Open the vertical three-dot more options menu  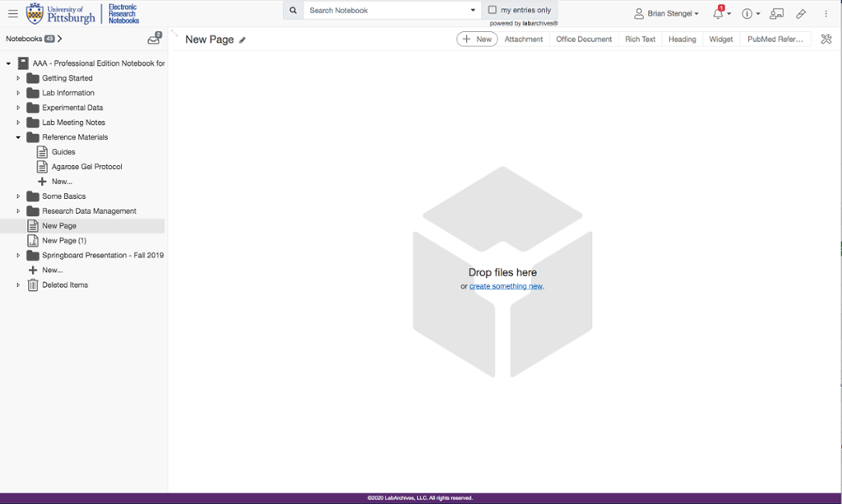pyautogui.click(x=826, y=14)
